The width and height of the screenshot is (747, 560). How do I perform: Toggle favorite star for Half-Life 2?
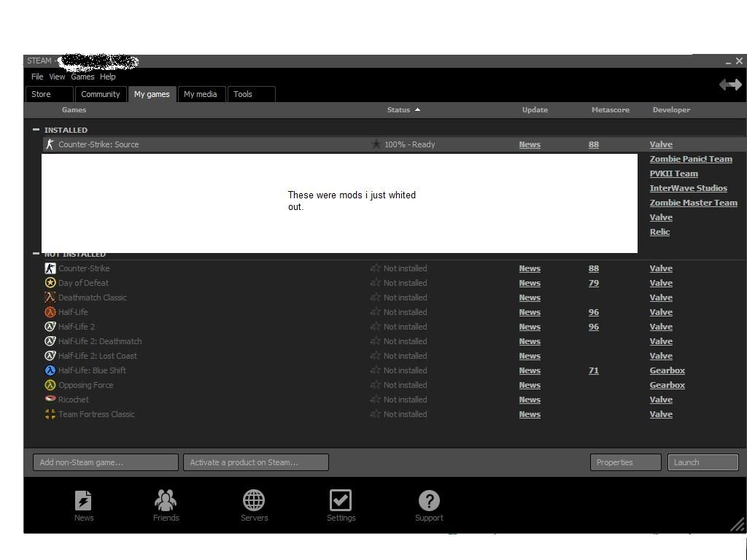(x=376, y=327)
